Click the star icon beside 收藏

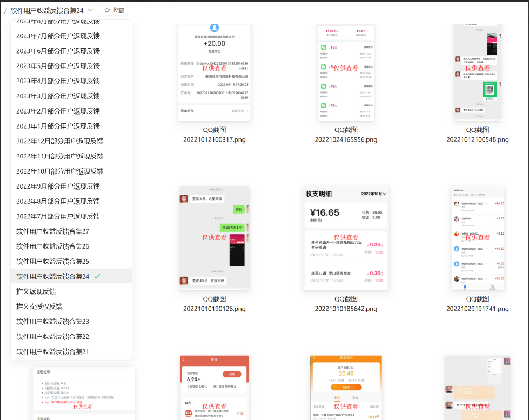(x=107, y=10)
